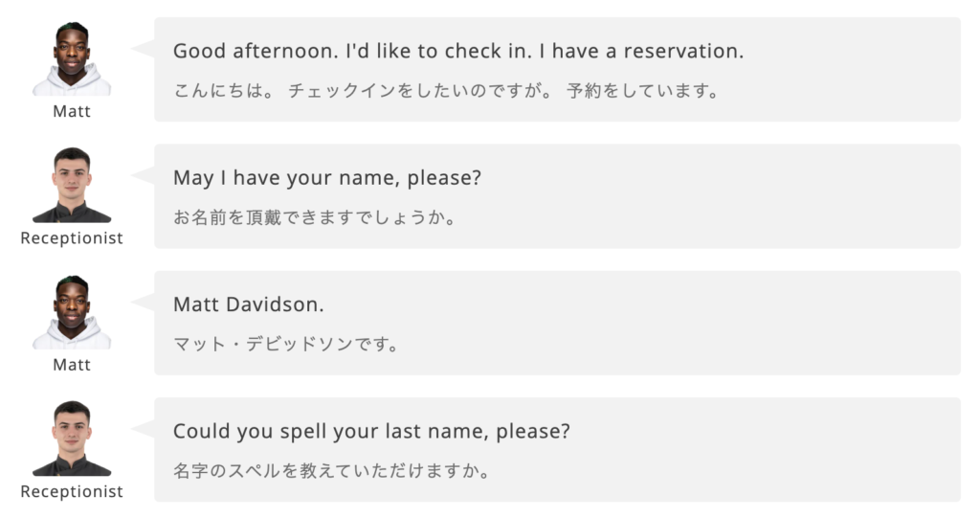
Task: Click the "Matt" name label under the first avatar
Action: (72, 112)
